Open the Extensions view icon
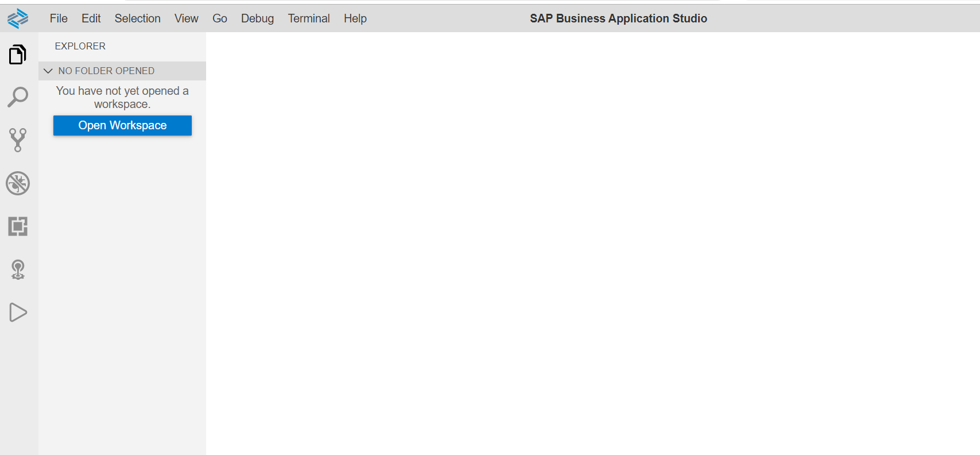This screenshot has width=980, height=455. (x=18, y=226)
